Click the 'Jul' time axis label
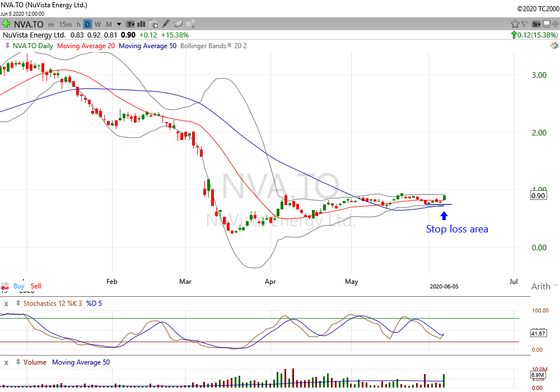 pos(514,282)
